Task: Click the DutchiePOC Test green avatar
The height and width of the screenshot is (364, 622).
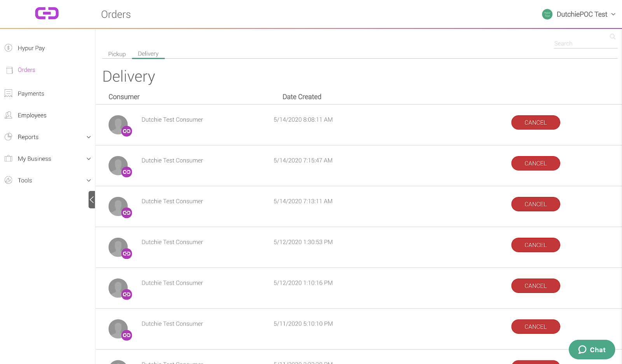Action: coord(547,14)
